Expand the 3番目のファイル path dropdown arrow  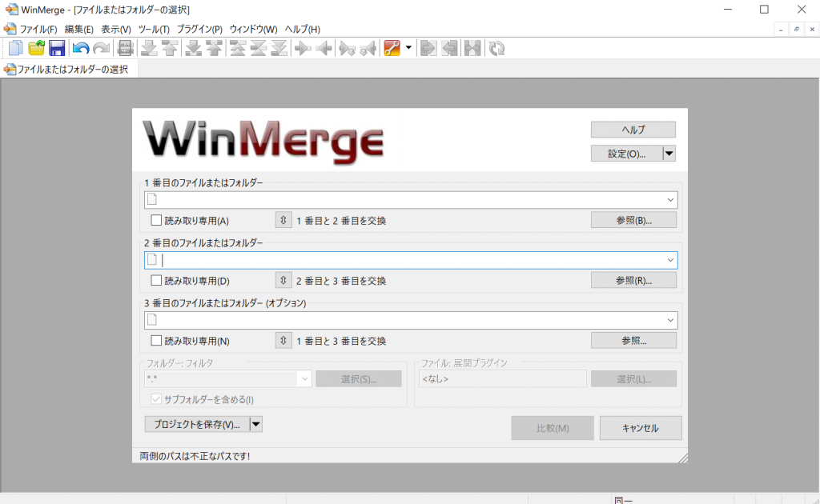(670, 320)
